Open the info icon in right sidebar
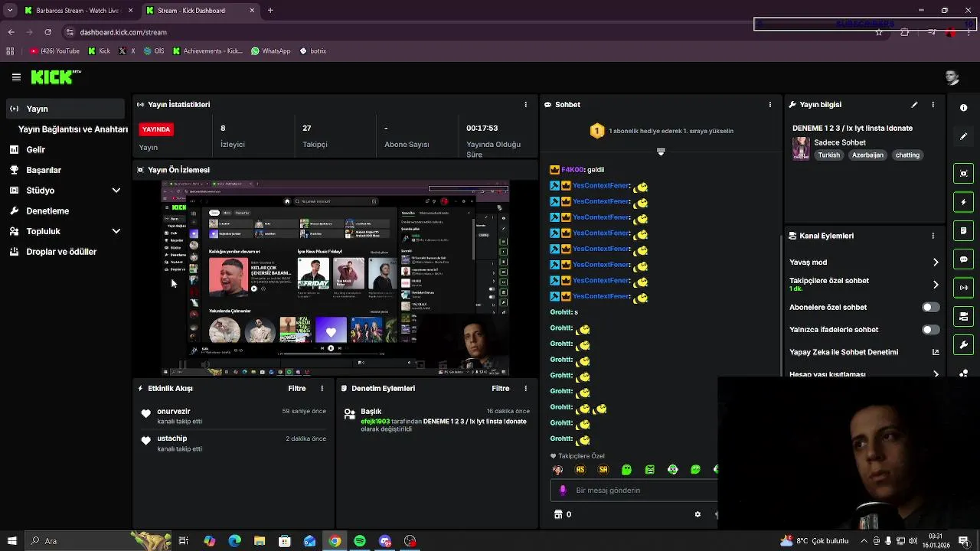Screen dimensions: 980x551 (x=964, y=108)
